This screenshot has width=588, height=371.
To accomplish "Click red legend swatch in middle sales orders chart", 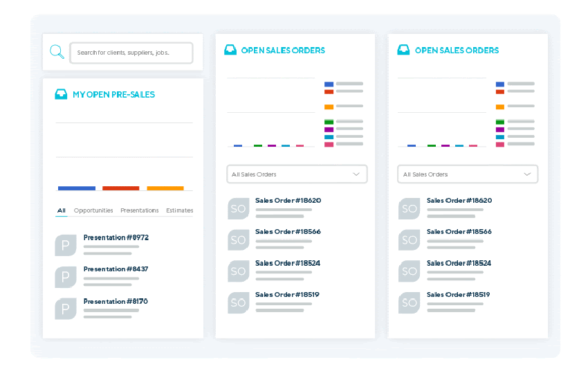I will point(329,91).
